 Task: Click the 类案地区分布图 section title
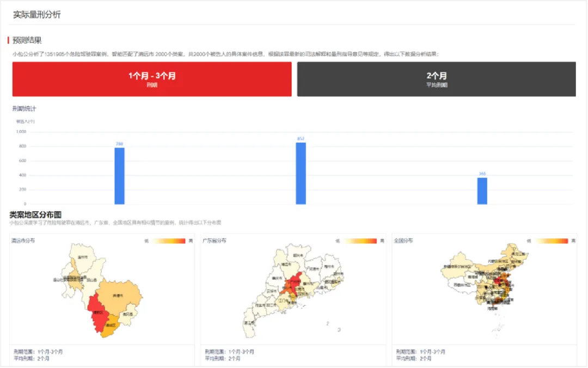pos(35,215)
